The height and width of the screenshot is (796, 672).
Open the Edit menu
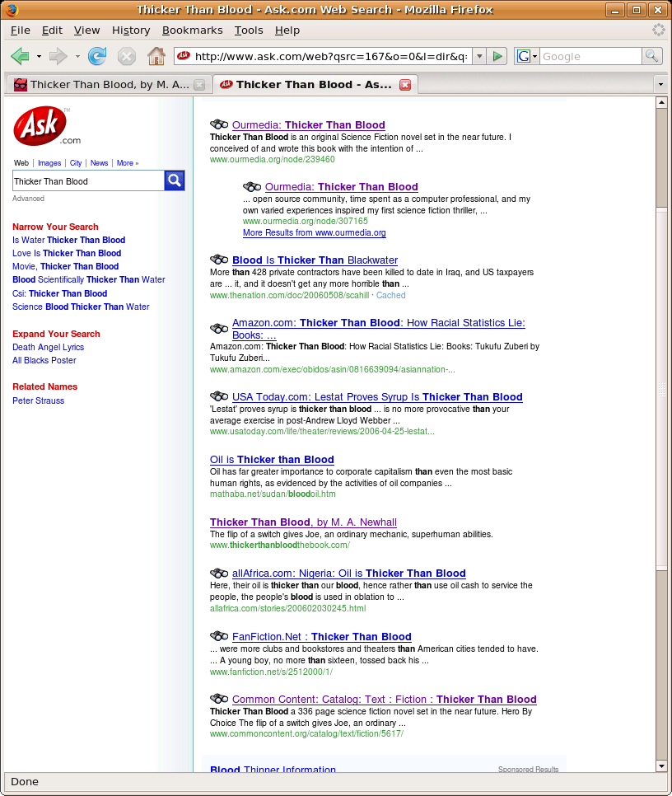click(x=52, y=30)
